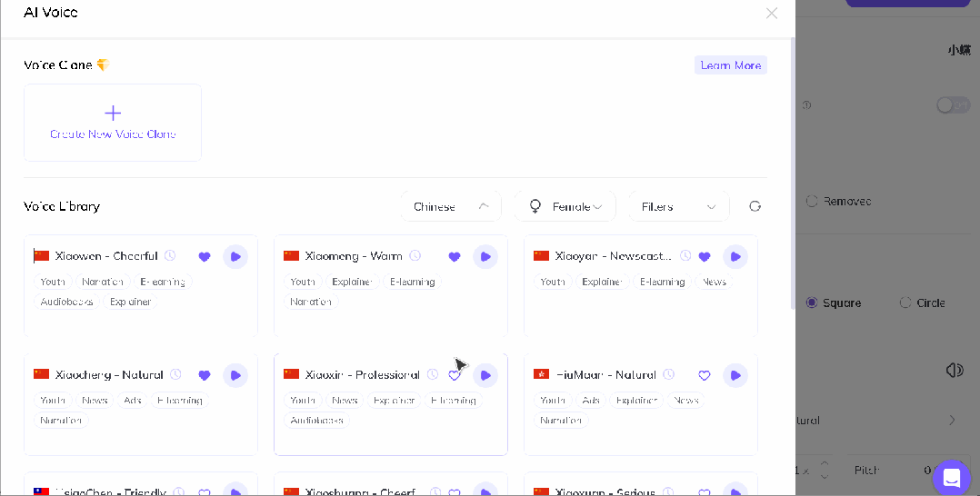Click the Explainer tag on Xiaomeng card
This screenshot has height=496, width=980.
[353, 282]
